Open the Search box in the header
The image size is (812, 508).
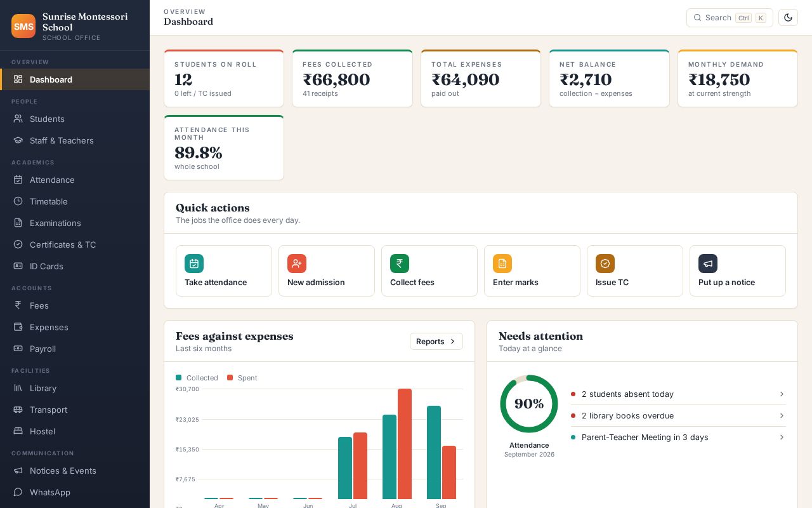(x=730, y=18)
